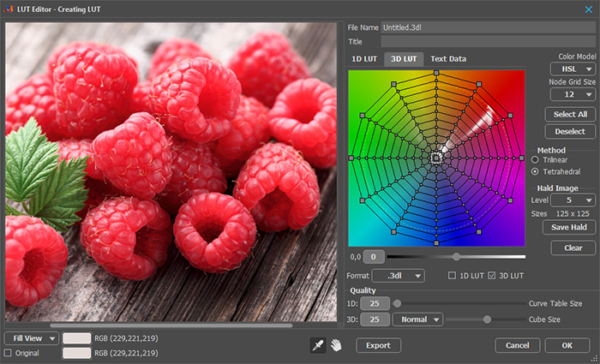600x364 pixels.
Task: Close the LUT Editor window
Action: pos(589,9)
